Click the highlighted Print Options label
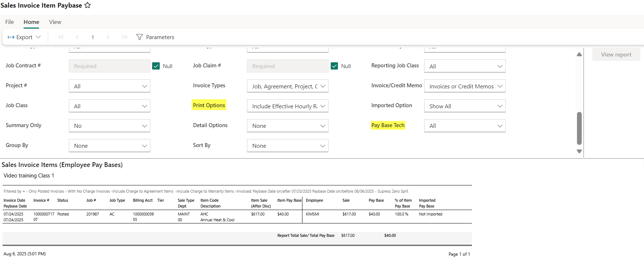The width and height of the screenshot is (644, 264). click(209, 105)
